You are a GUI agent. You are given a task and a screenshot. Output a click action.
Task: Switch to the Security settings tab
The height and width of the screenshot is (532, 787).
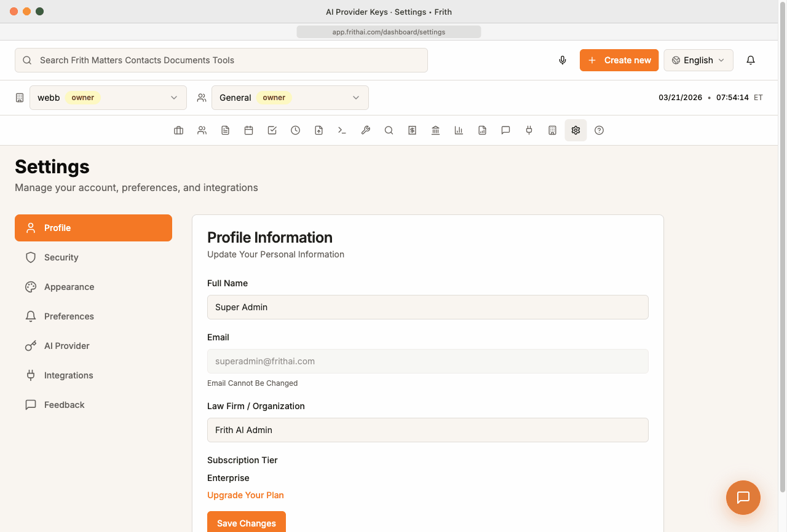click(93, 257)
